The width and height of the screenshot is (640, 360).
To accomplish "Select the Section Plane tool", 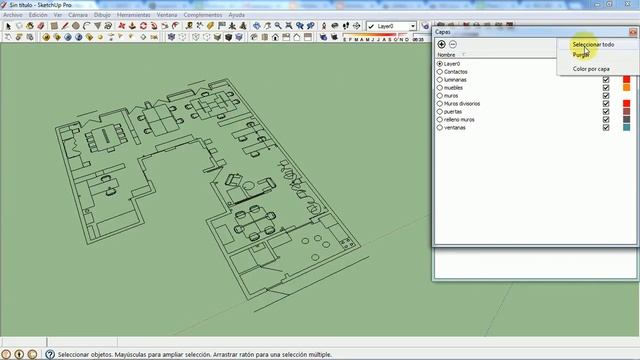I will tap(356, 26).
